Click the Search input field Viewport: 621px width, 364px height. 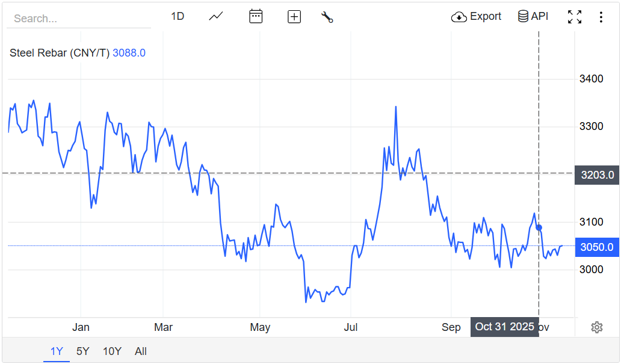[78, 19]
